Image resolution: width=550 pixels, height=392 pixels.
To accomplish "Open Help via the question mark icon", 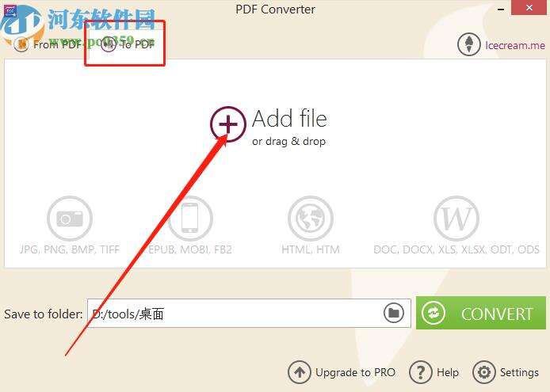I will [x=420, y=372].
